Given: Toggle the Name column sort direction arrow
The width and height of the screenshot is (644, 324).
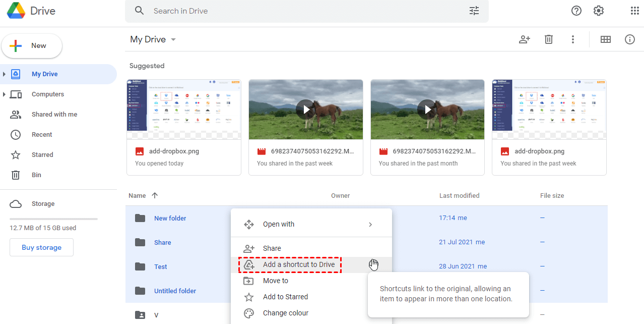Looking at the screenshot, I should pyautogui.click(x=155, y=195).
